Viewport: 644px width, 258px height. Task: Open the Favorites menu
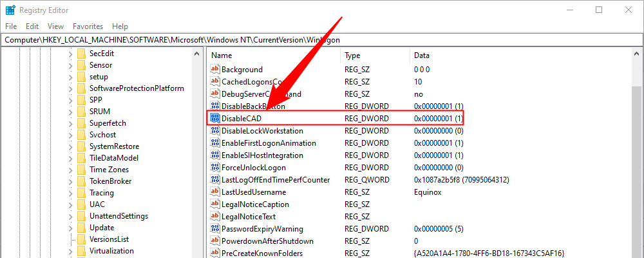click(88, 26)
